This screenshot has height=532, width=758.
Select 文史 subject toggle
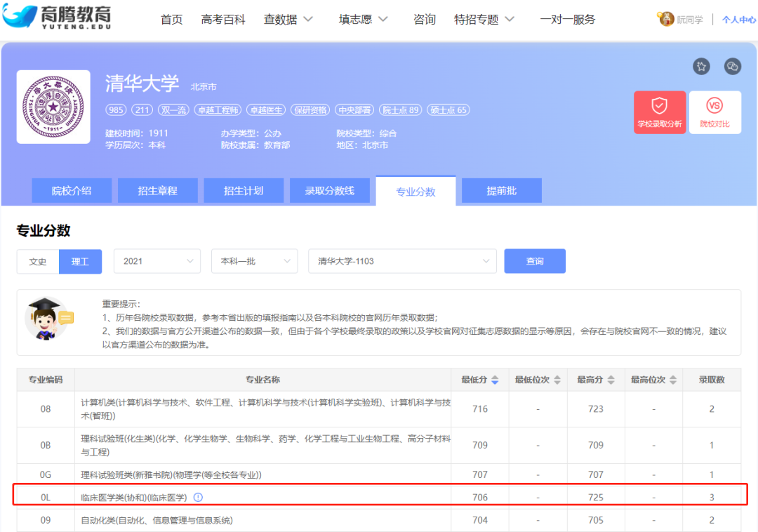[38, 261]
